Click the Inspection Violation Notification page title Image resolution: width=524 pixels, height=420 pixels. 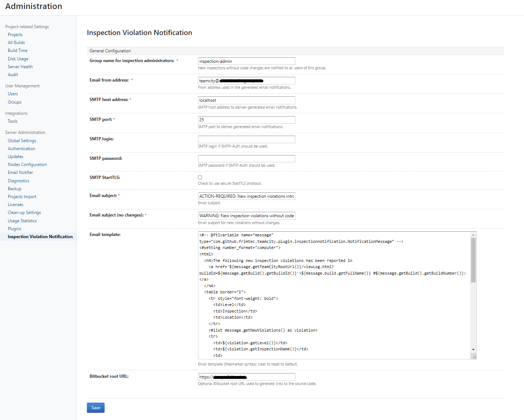tap(140, 32)
